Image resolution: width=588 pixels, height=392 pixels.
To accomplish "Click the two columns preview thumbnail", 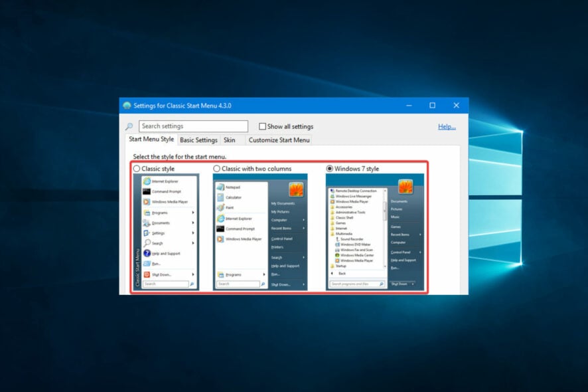I will click(x=260, y=232).
